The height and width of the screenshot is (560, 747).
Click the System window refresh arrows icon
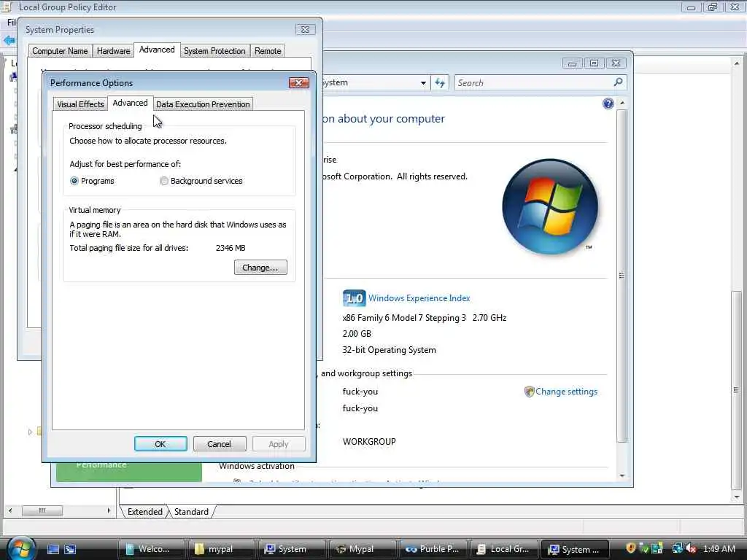[x=440, y=83]
